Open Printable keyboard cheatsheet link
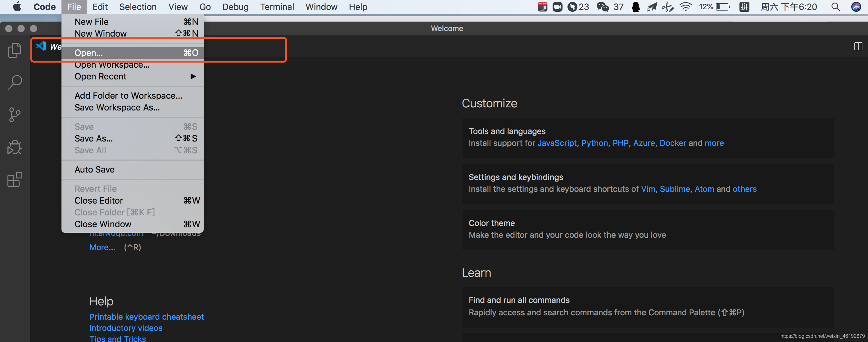 (x=146, y=317)
